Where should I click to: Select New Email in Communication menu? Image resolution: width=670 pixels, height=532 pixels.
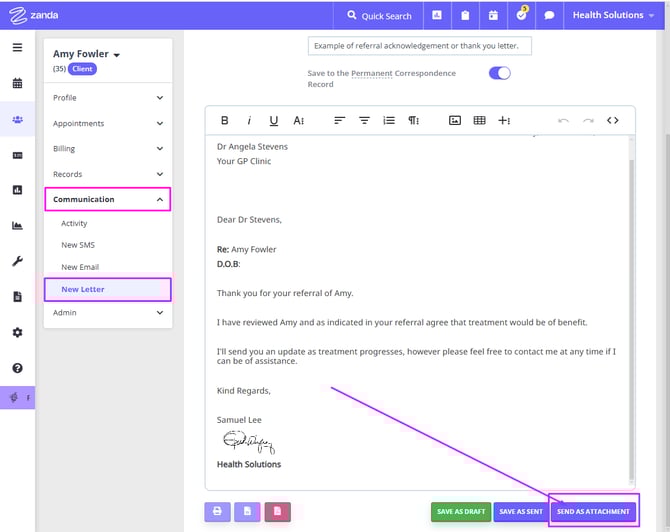pyautogui.click(x=80, y=267)
